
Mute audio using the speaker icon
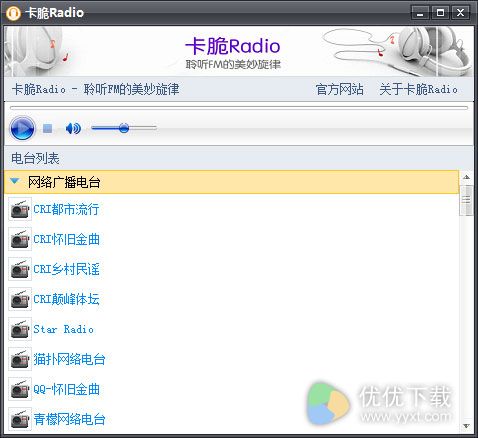pos(73,128)
